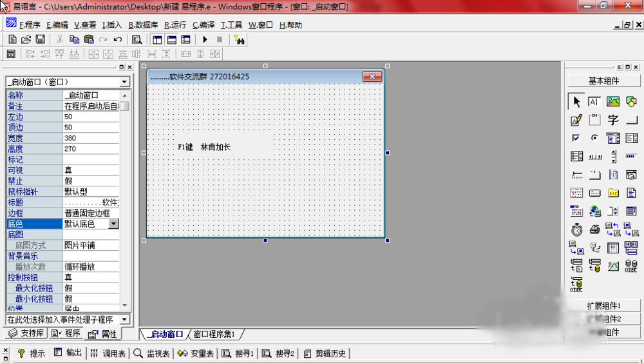Image resolution: width=644 pixels, height=363 pixels.
Task: Click the left-align components icon
Action: tap(30, 54)
